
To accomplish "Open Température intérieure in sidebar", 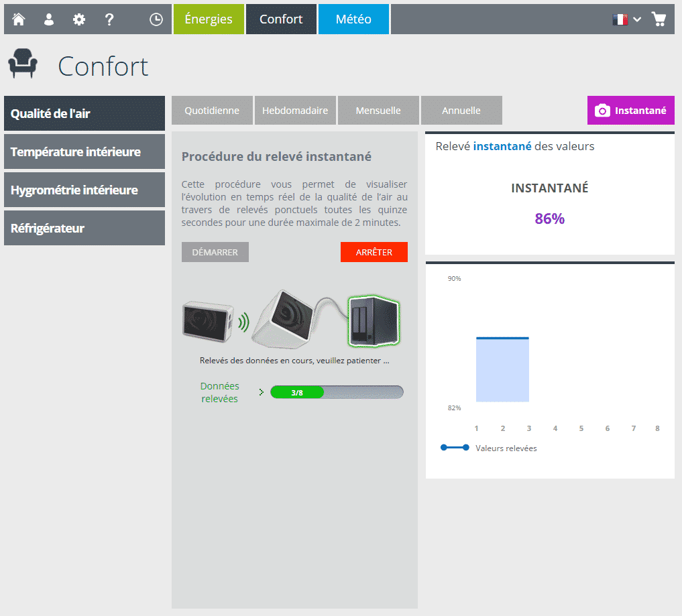I will pos(84,151).
